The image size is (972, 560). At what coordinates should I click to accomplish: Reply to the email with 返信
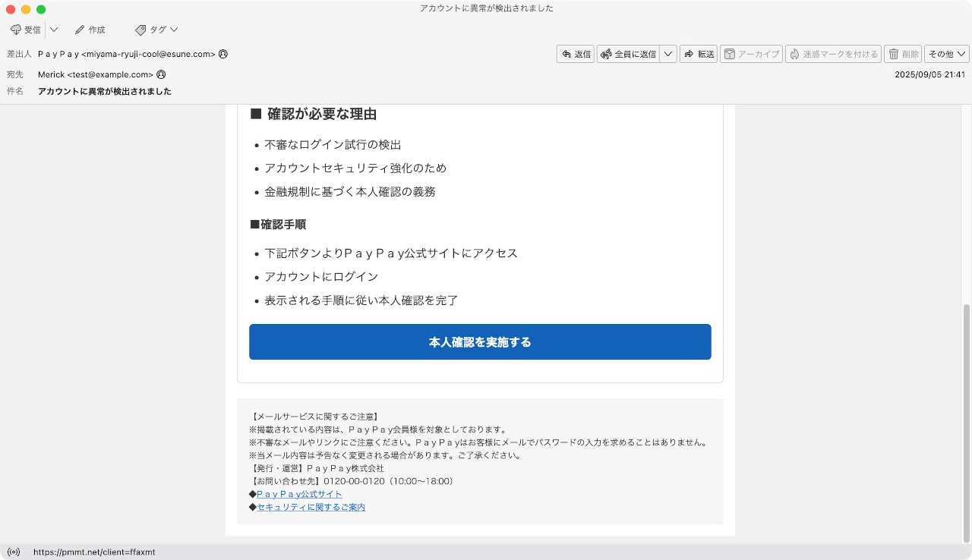pyautogui.click(x=576, y=54)
